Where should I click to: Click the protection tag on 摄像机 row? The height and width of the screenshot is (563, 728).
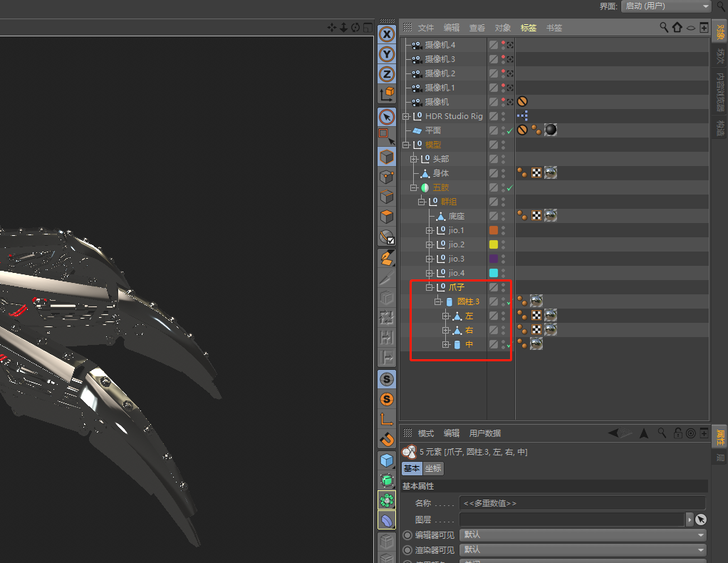coord(522,102)
